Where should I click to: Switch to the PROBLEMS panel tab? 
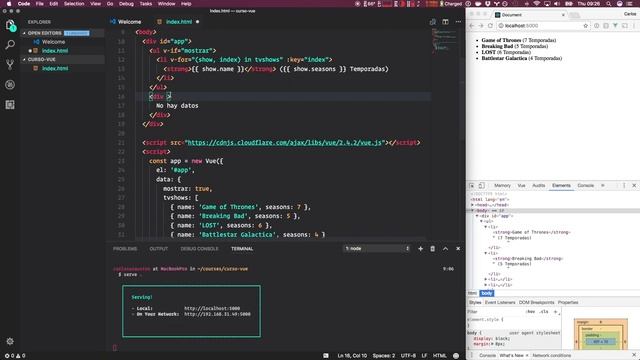click(125, 249)
